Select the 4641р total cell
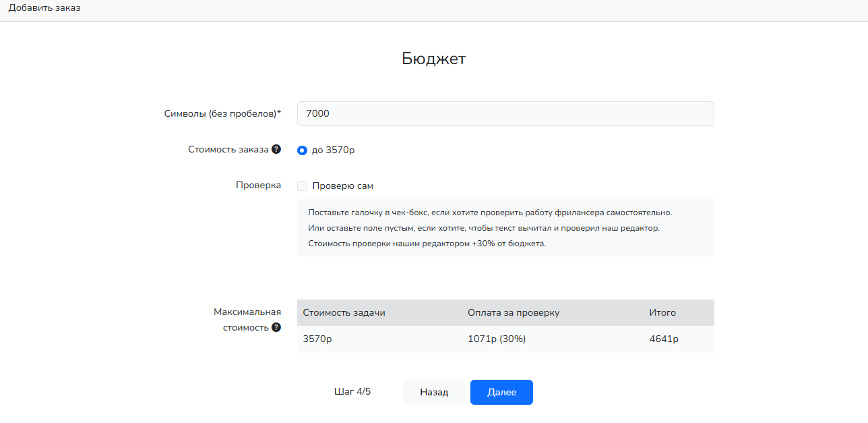 pyautogui.click(x=663, y=339)
